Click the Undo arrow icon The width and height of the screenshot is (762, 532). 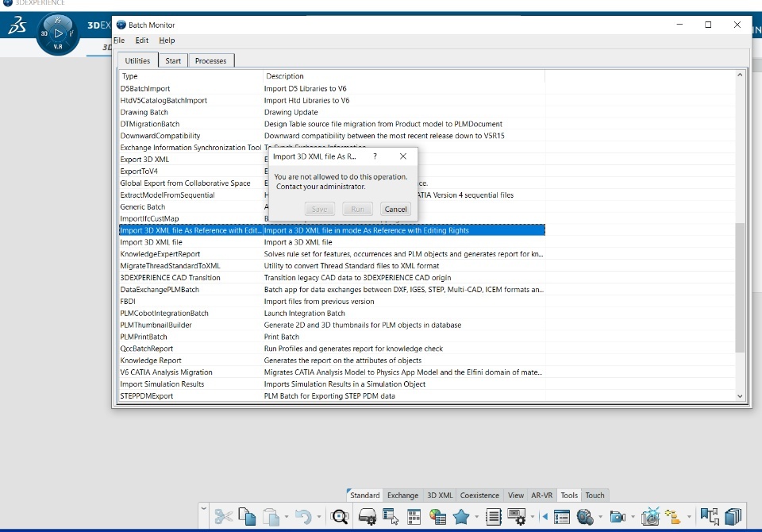(304, 516)
